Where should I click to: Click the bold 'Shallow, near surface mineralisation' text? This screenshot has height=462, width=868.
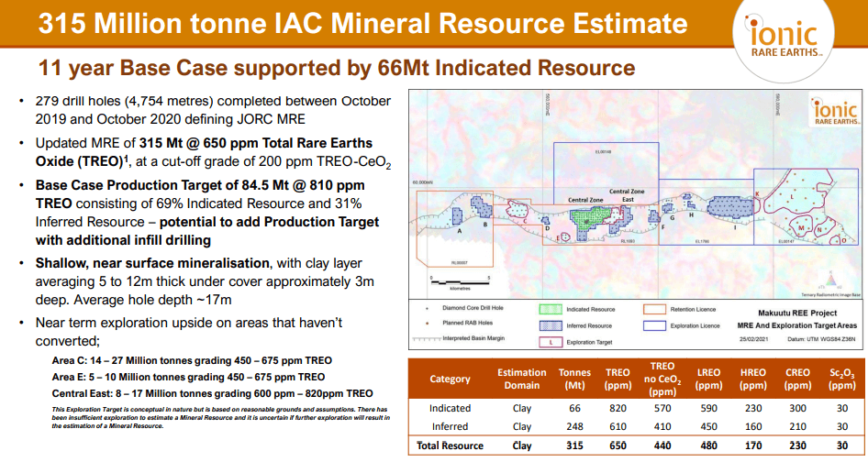pos(152,263)
